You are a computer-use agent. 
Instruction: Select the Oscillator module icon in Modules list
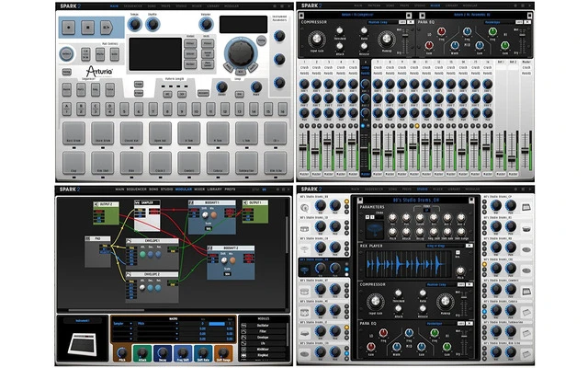tap(243, 326)
